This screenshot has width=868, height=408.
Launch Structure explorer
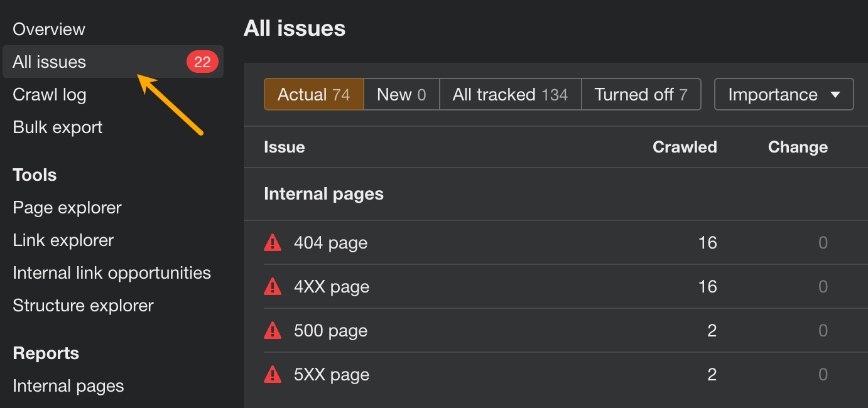[x=83, y=305]
